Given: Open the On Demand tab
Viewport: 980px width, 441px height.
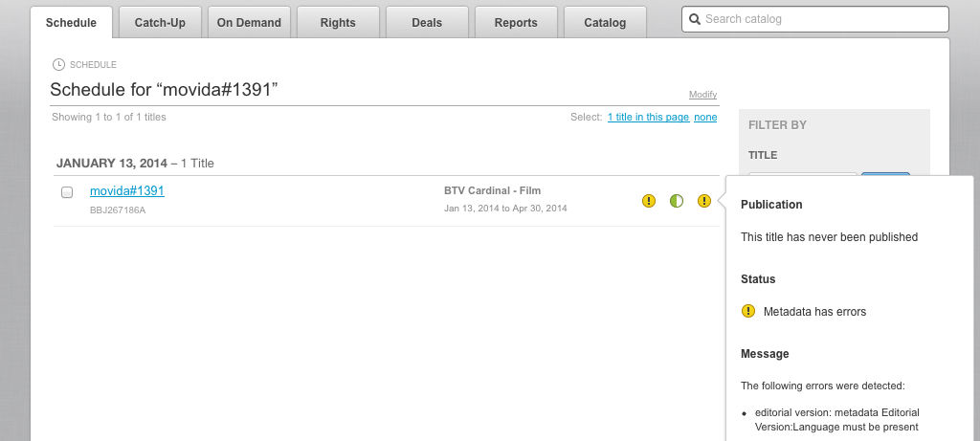Looking at the screenshot, I should [249, 23].
